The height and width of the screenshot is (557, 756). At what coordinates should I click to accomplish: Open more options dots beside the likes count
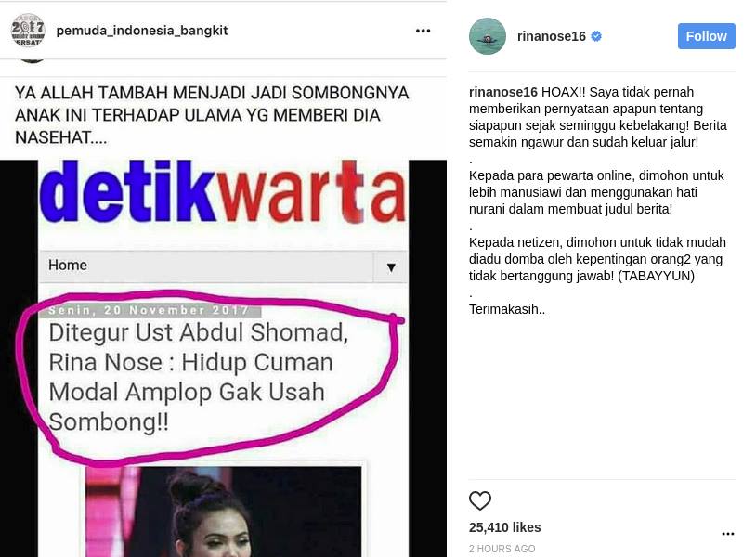(727, 534)
